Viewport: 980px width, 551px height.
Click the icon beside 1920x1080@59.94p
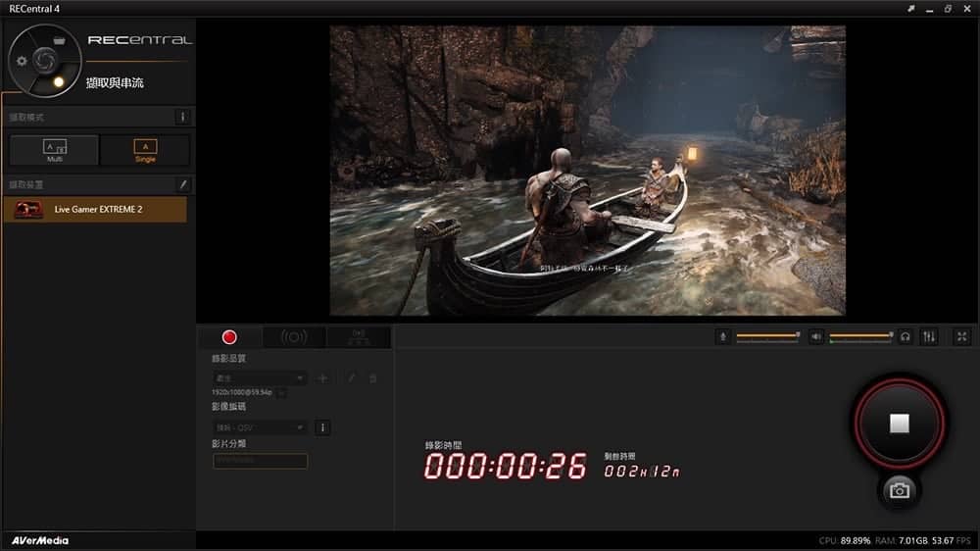click(x=281, y=393)
